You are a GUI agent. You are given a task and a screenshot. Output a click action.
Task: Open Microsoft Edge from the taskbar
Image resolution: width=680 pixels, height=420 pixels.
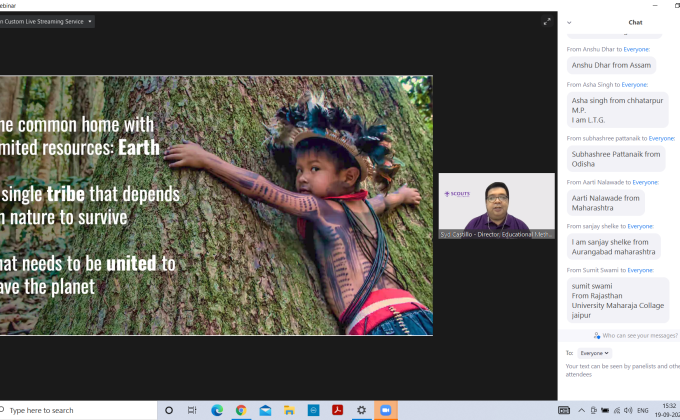[x=217, y=410]
